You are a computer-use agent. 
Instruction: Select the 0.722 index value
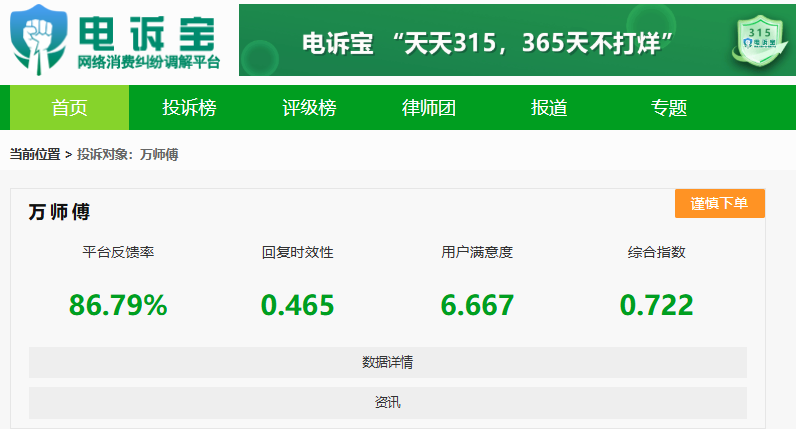[x=656, y=305]
